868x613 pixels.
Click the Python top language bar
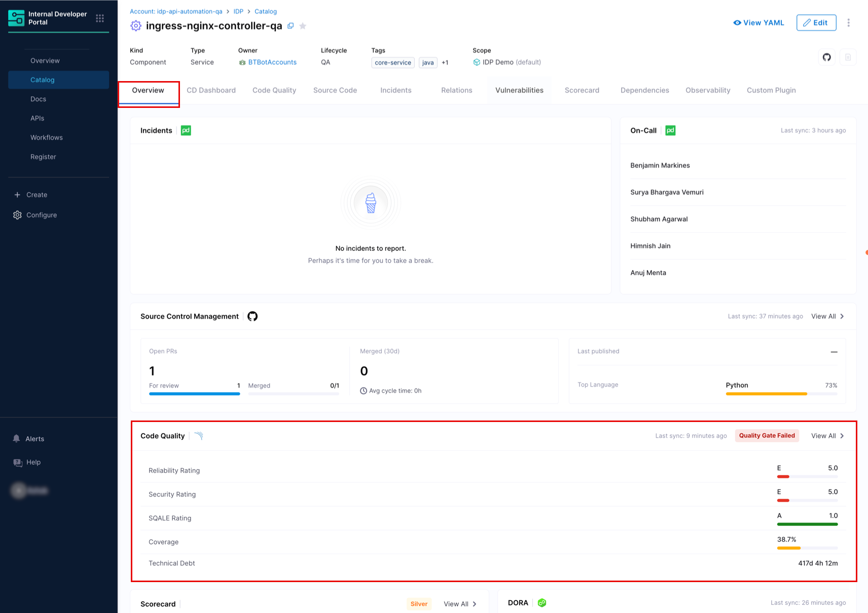tap(781, 394)
